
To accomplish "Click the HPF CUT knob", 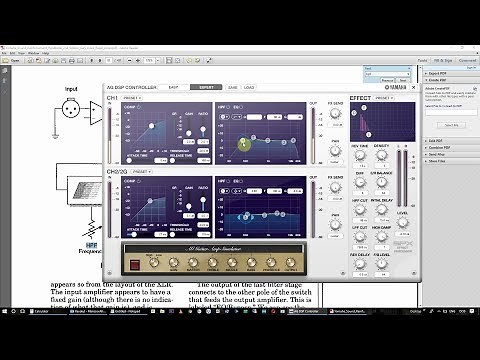I will pyautogui.click(x=360, y=210).
